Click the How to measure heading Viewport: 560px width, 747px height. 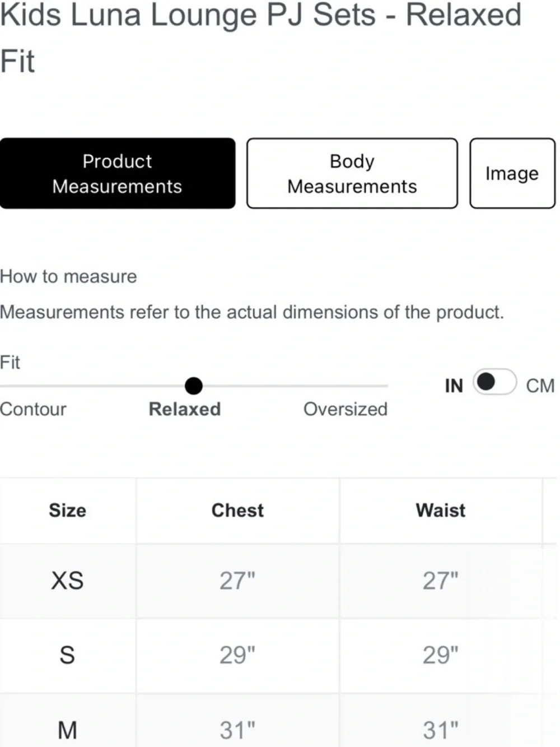coord(68,276)
